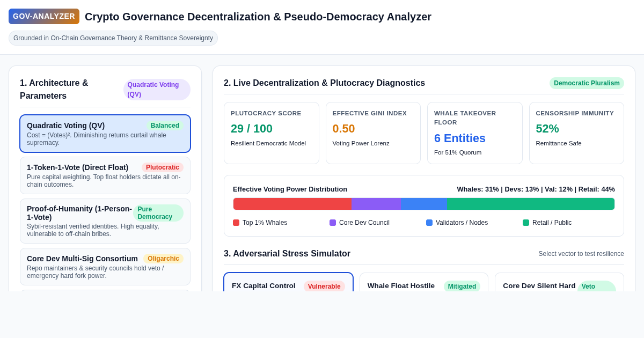Screen dimensions: 644x338
Task: Open the Plutocracy Score card
Action: click(x=272, y=133)
